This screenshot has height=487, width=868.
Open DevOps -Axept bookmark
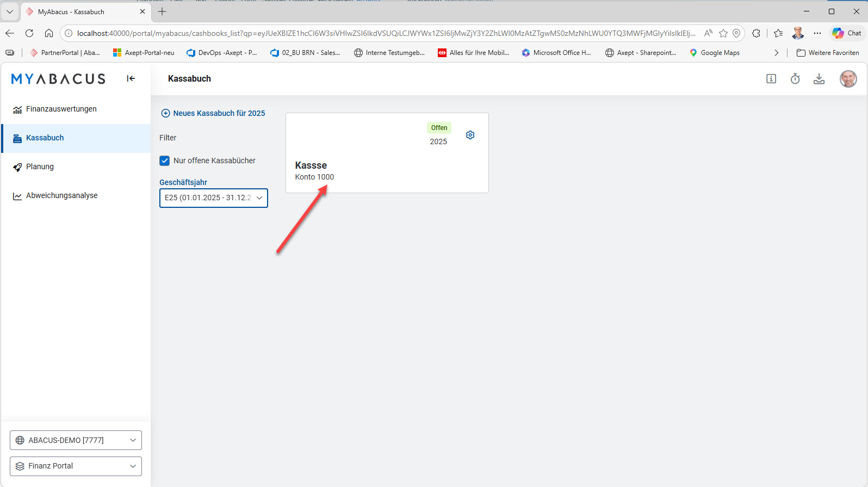(222, 53)
